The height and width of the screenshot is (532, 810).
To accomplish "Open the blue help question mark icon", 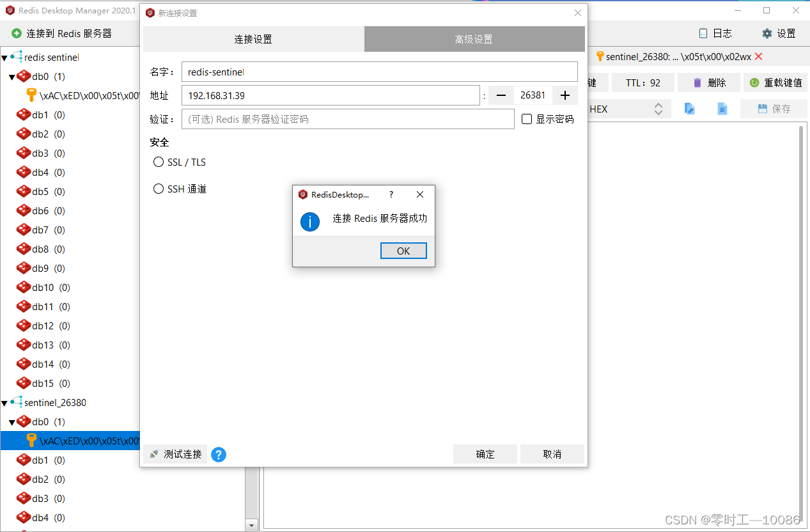I will tap(219, 455).
